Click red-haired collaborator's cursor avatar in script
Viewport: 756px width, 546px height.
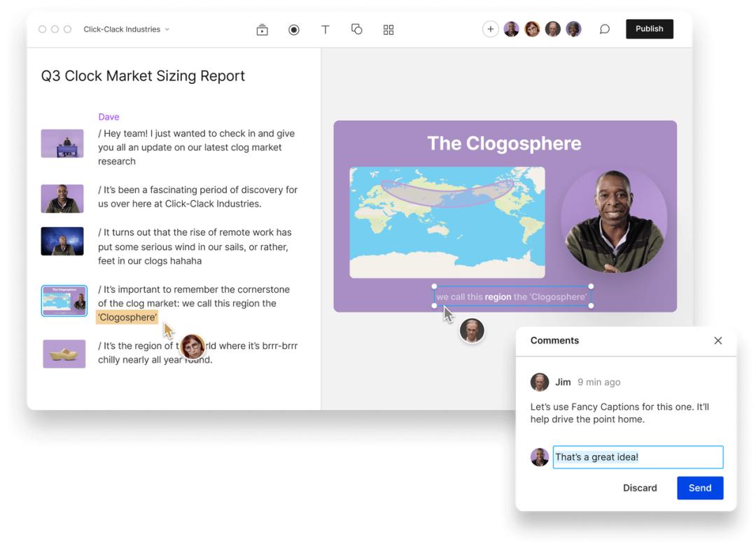coord(192,346)
